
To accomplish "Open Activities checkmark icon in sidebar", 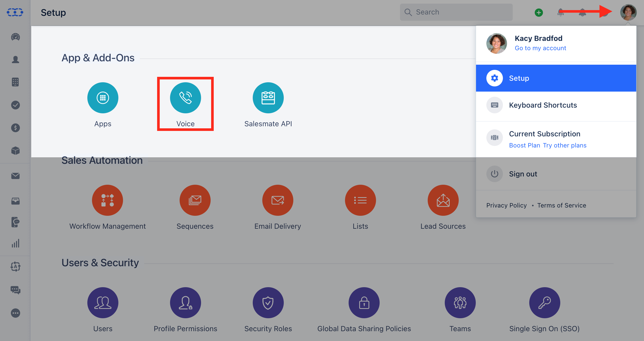I will 16,105.
